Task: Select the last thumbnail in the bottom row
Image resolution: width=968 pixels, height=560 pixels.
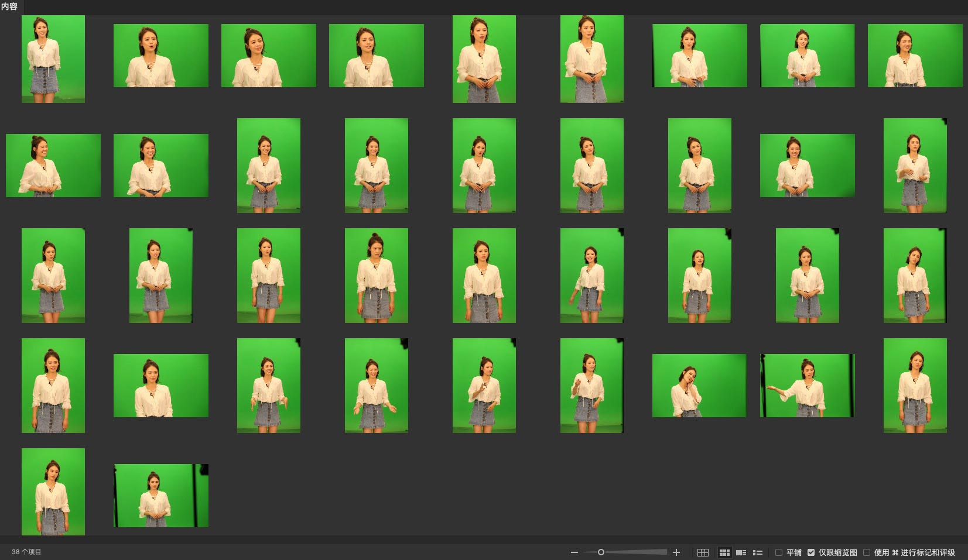Action: (161, 496)
